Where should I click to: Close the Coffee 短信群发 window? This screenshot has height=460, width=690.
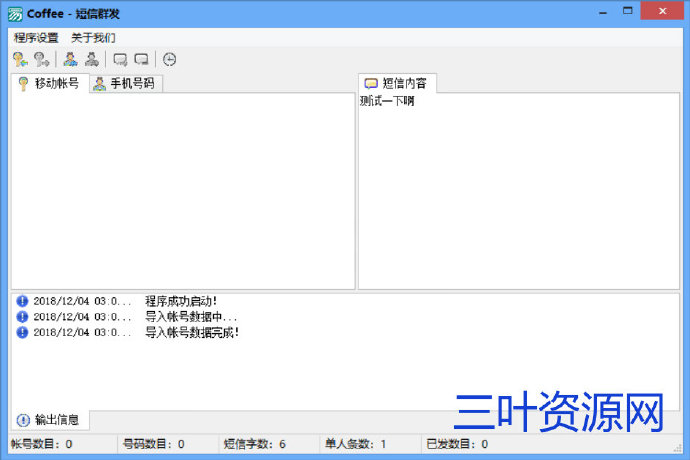[x=662, y=11]
